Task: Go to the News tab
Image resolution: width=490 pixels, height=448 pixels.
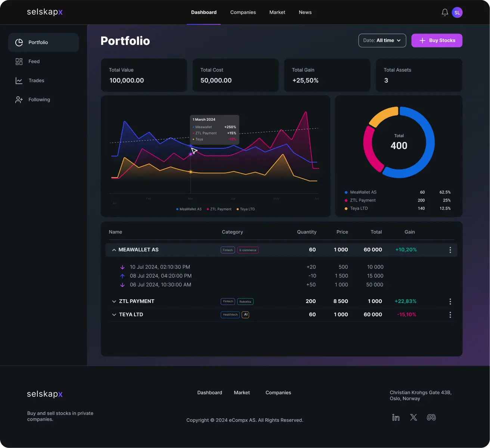Action: (x=305, y=12)
